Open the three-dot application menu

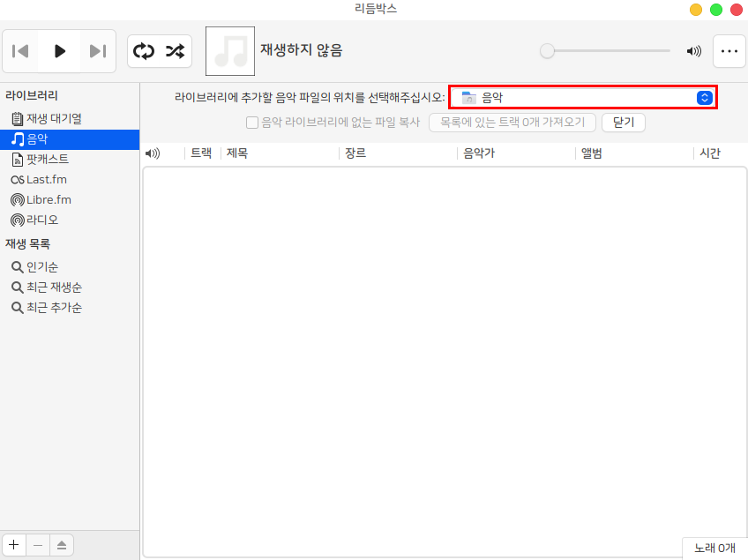729,51
